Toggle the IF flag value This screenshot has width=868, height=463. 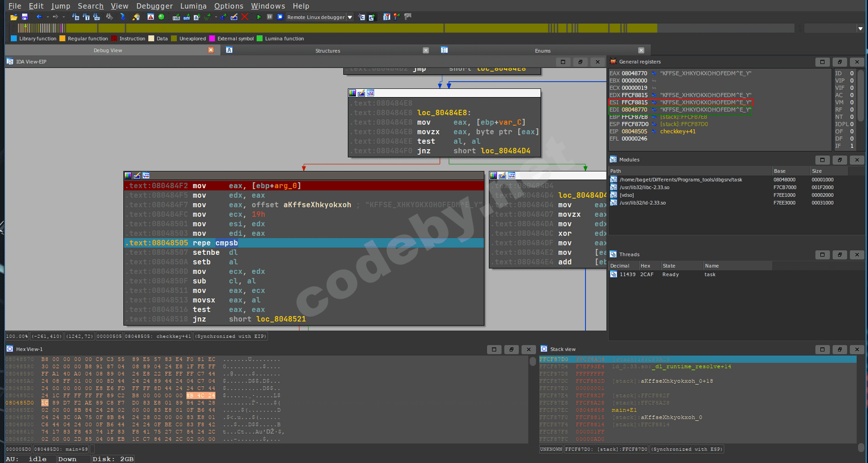pyautogui.click(x=852, y=146)
